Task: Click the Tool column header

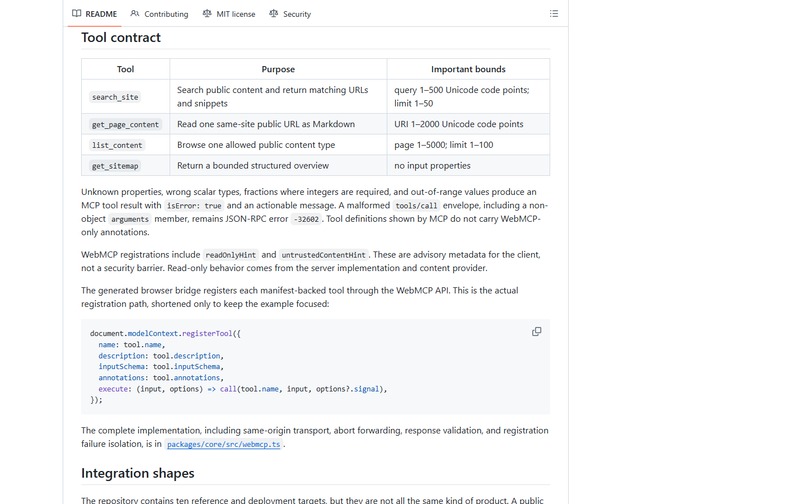Action: click(x=125, y=69)
